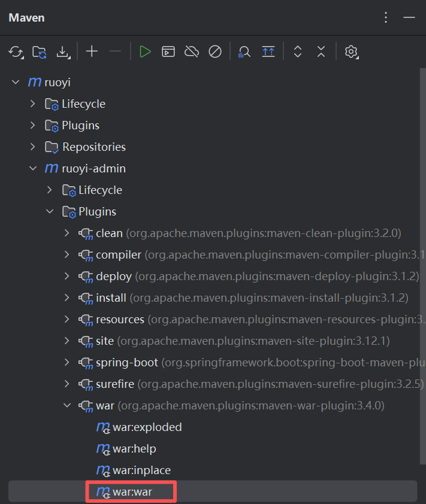Expand the compiler plugin
This screenshot has height=504, width=426.
(x=67, y=254)
